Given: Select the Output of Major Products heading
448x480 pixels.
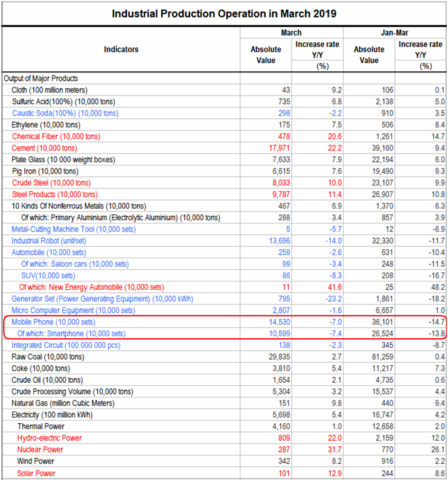Looking at the screenshot, I should (40, 78).
